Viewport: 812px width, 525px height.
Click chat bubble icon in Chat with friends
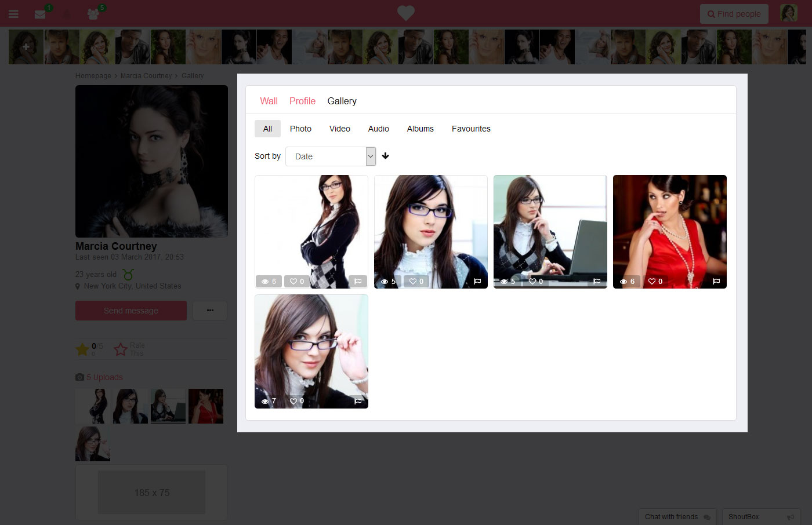(707, 517)
